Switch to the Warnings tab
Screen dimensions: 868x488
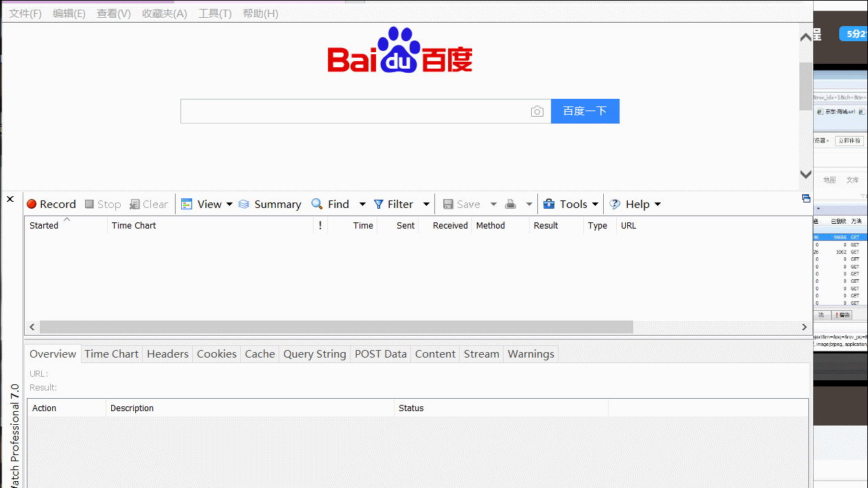click(531, 354)
